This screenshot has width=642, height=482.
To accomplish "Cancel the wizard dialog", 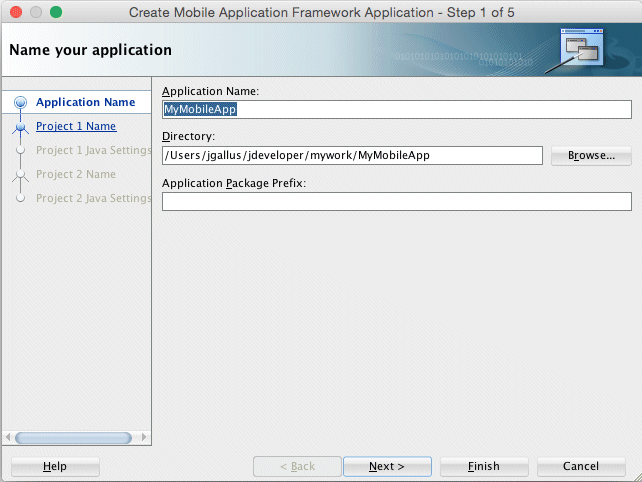I will pos(581,466).
